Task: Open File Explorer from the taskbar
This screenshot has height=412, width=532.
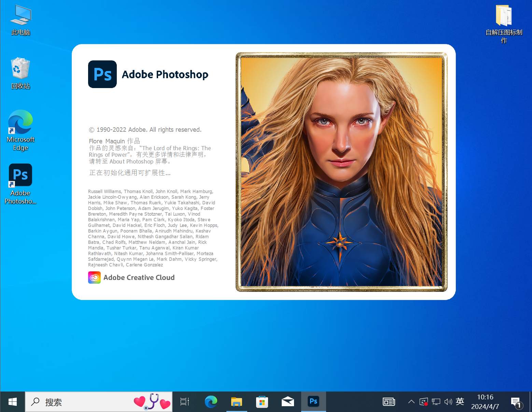Action: [x=236, y=402]
